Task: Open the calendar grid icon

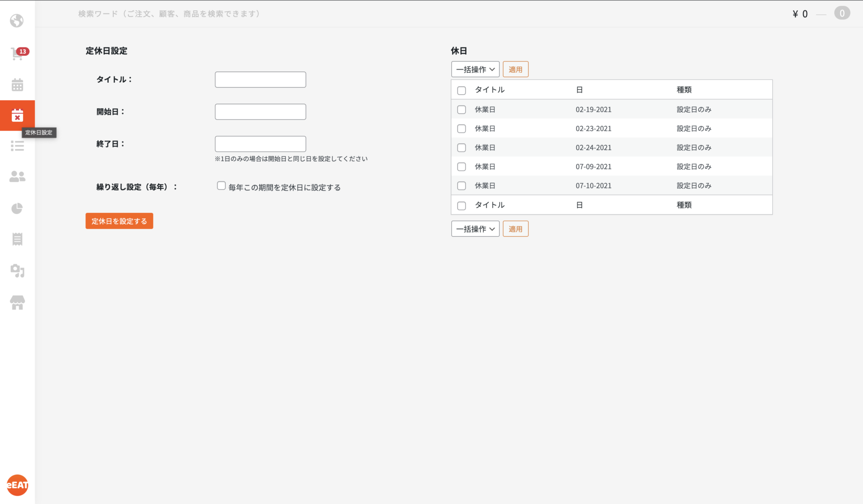Action: [x=17, y=85]
